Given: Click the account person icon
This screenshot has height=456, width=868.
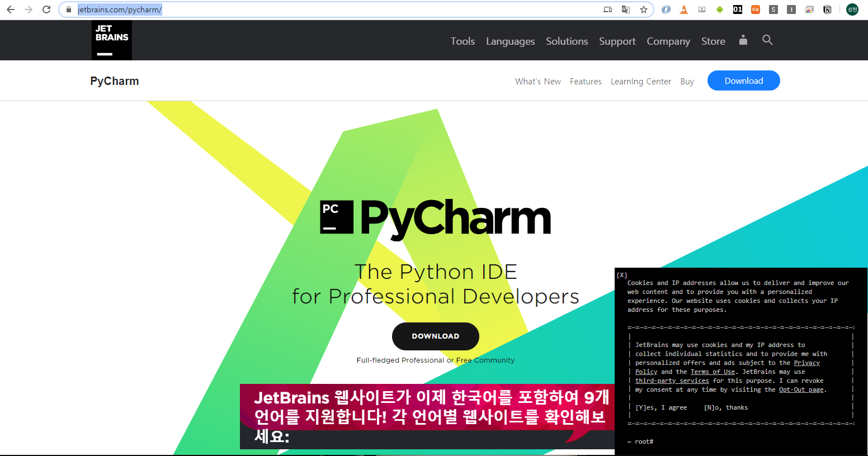Looking at the screenshot, I should 743,40.
